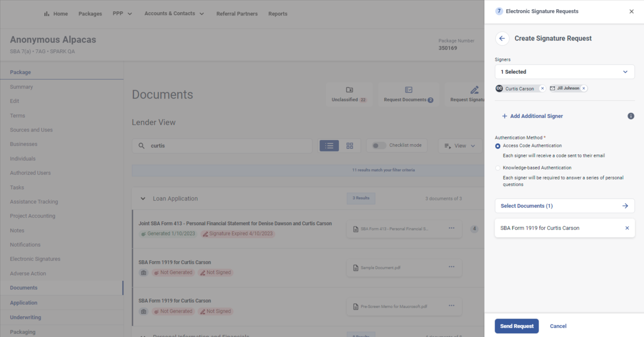This screenshot has width=644, height=337.
Task: Click the 3 Results badge
Action: (x=361, y=198)
